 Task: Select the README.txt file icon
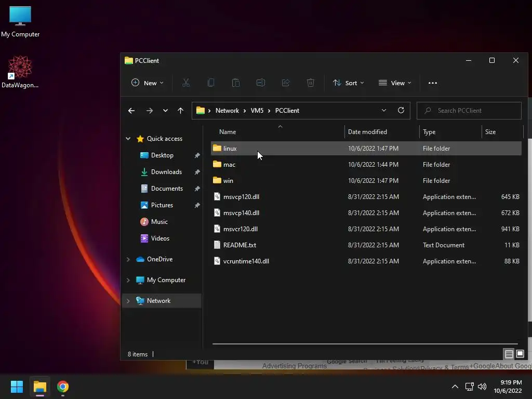217,245
